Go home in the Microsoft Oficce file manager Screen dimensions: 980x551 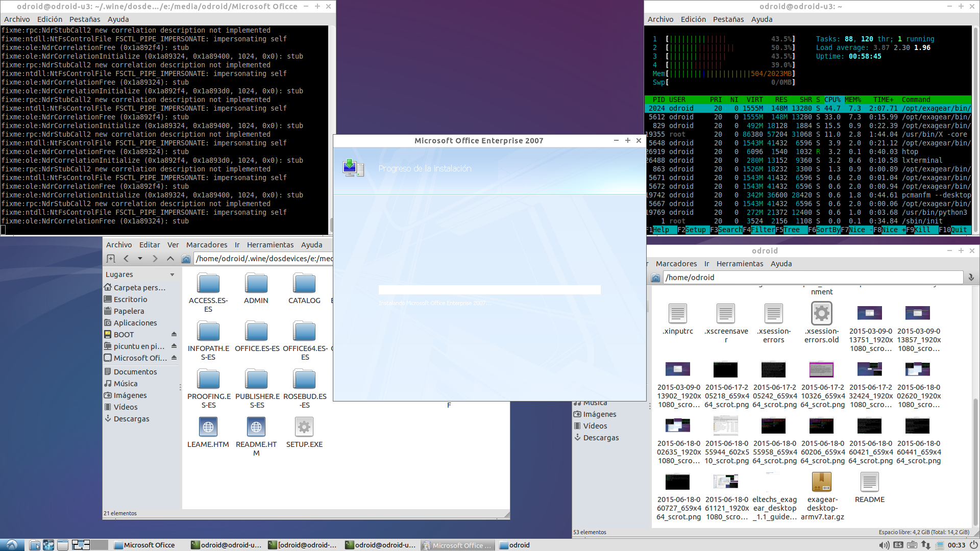tap(186, 259)
